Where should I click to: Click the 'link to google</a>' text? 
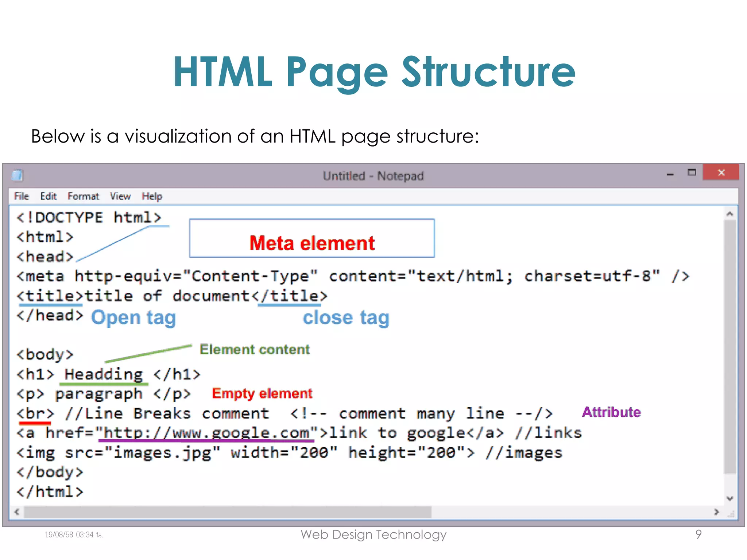tap(416, 433)
